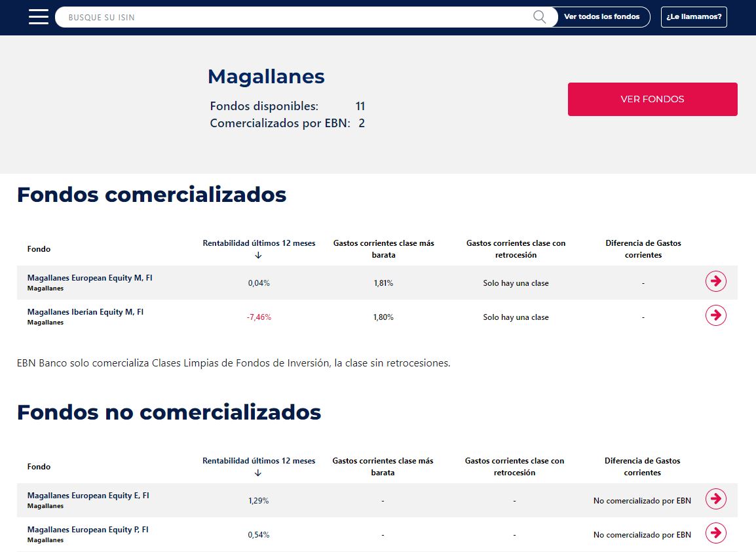Open Magallanes European Equity P, FI link
Viewport: 756px width, 552px height.
pos(88,530)
